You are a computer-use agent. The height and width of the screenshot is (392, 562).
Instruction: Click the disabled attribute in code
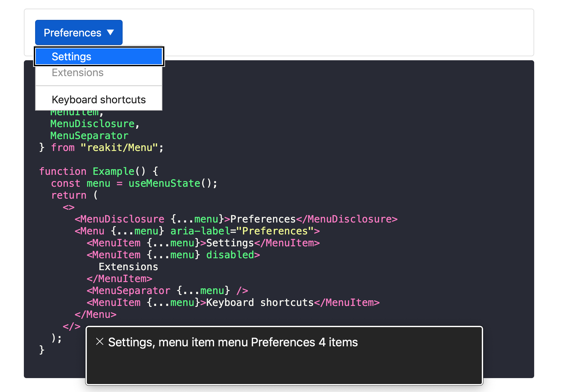230,255
